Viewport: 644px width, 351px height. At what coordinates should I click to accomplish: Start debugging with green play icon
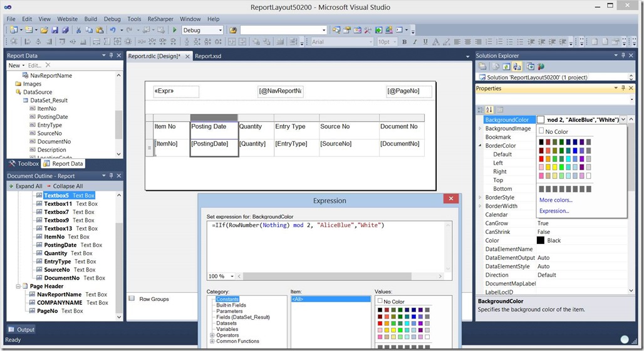(x=175, y=30)
